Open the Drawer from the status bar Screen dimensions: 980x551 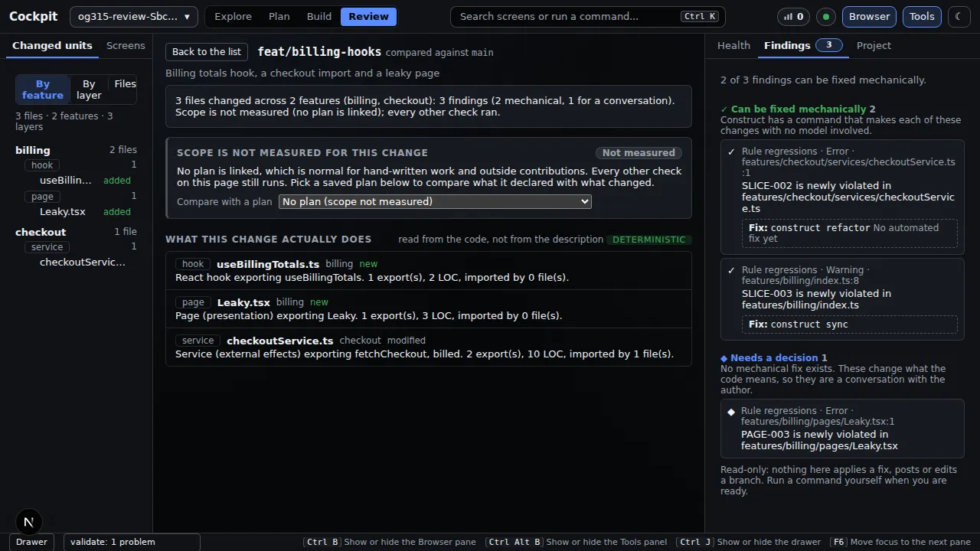point(32,542)
